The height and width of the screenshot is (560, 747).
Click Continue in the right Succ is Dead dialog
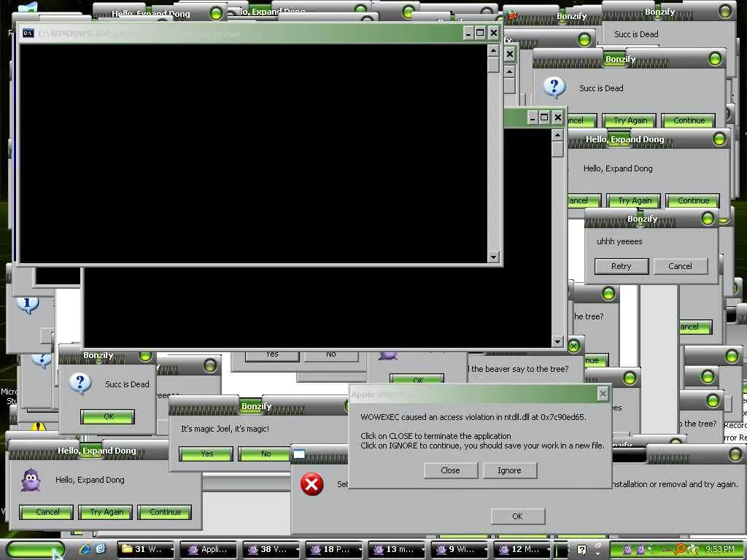click(689, 120)
